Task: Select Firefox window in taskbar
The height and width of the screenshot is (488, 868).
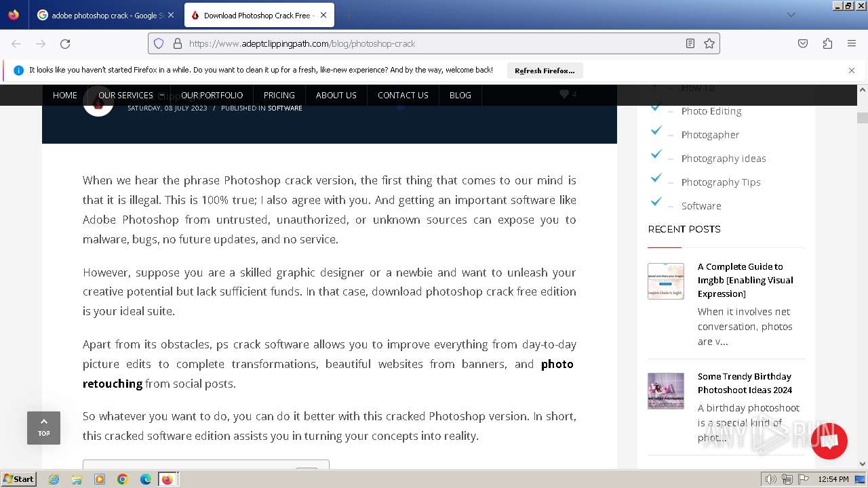Action: point(167,479)
